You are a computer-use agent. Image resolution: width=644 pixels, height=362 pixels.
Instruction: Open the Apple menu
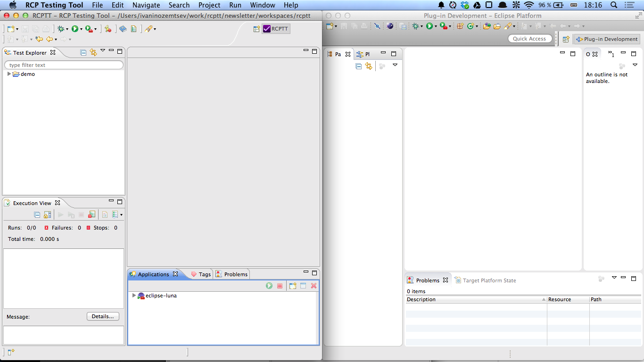(13, 5)
